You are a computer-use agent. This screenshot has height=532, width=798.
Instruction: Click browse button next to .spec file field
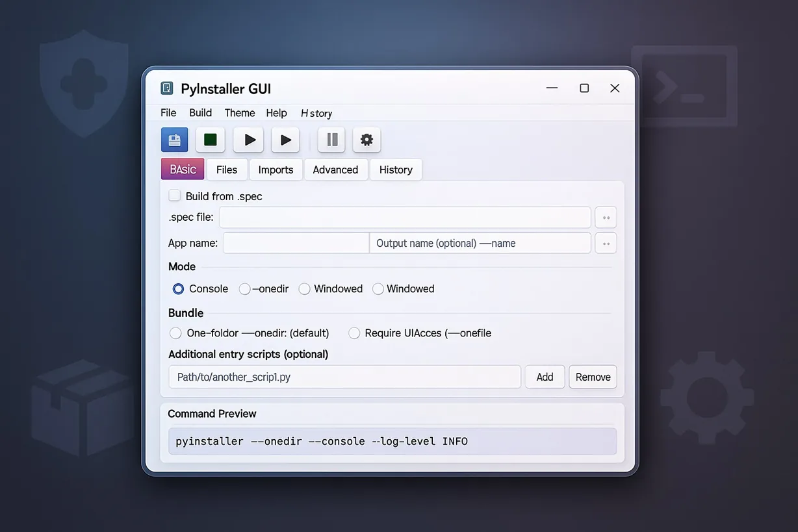tap(606, 218)
